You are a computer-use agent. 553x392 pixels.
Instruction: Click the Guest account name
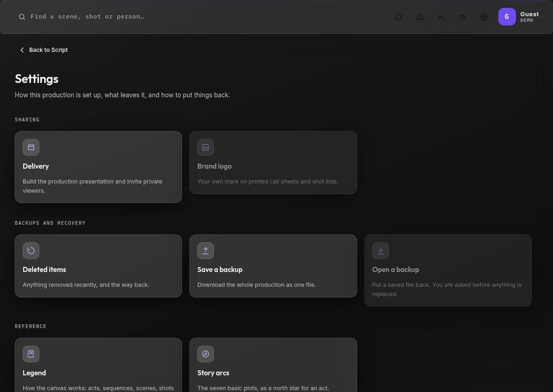pos(529,14)
